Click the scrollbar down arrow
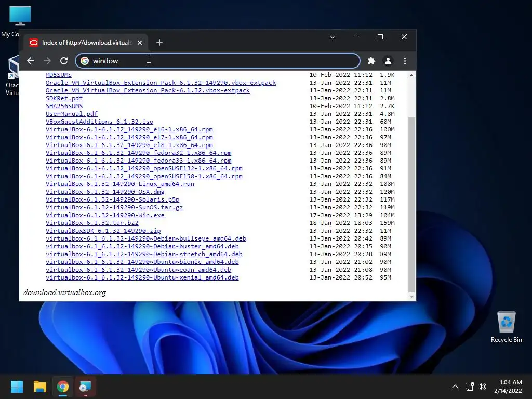This screenshot has height=399, width=532. (411, 297)
